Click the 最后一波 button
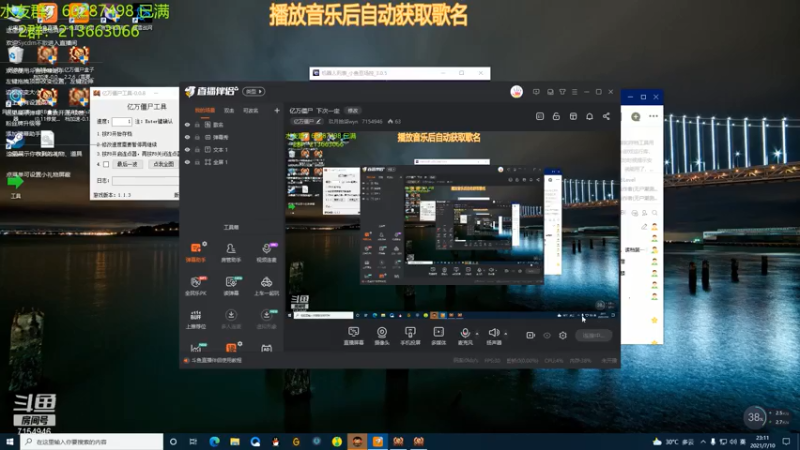Image resolution: width=800 pixels, height=450 pixels. click(x=127, y=164)
